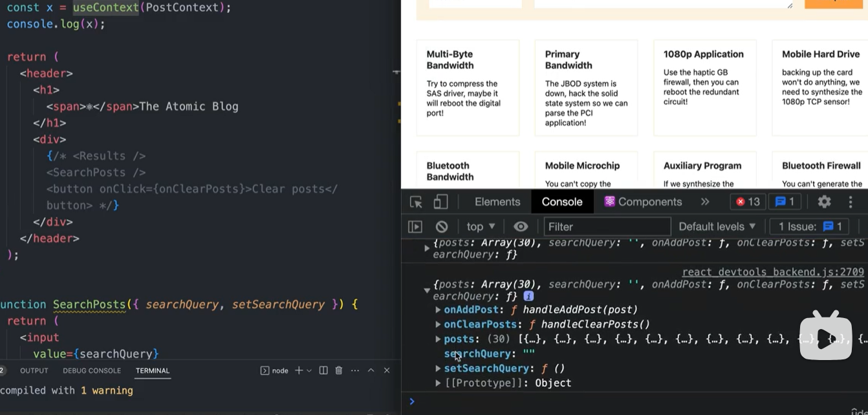The image size is (868, 415).
Task: Click the console Filter input field
Action: (x=607, y=227)
